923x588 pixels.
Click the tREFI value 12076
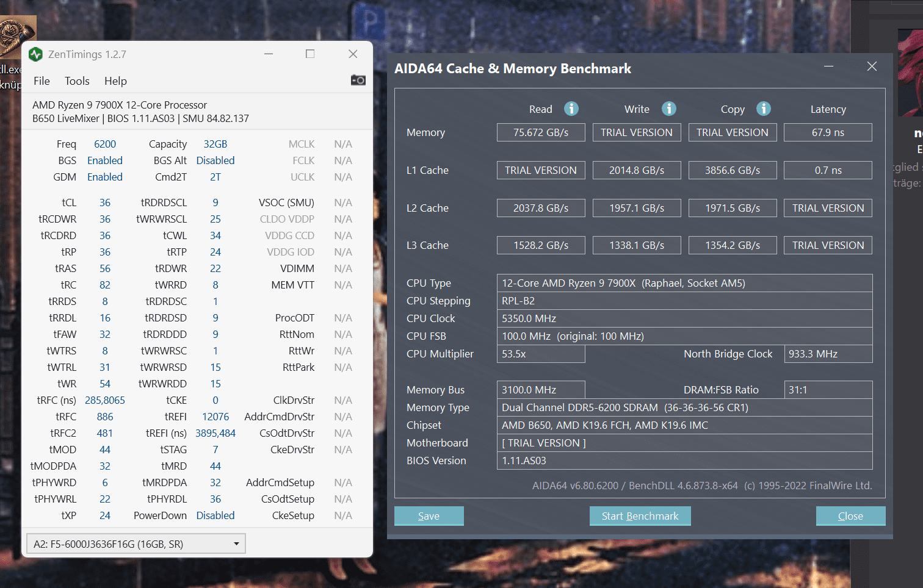tap(215, 417)
